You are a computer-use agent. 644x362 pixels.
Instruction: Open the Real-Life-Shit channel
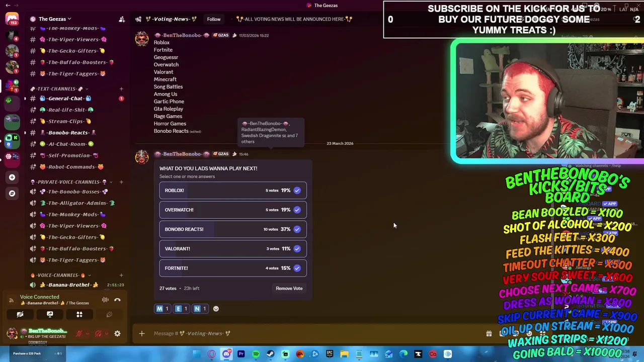click(74, 110)
